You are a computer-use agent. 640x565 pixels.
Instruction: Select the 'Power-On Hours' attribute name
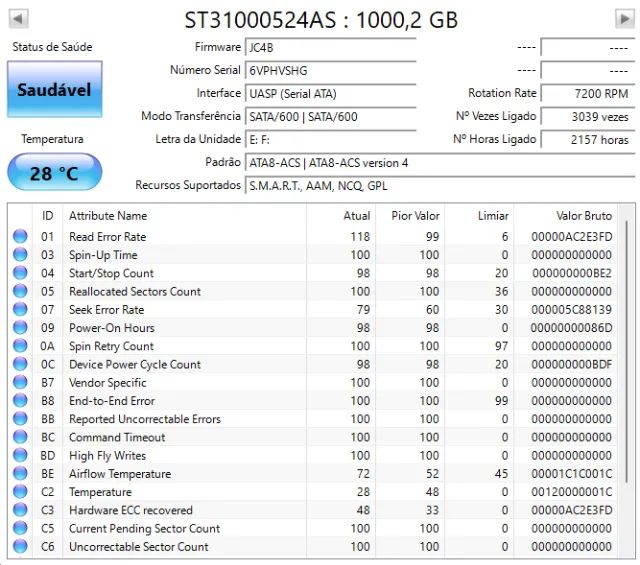112,328
